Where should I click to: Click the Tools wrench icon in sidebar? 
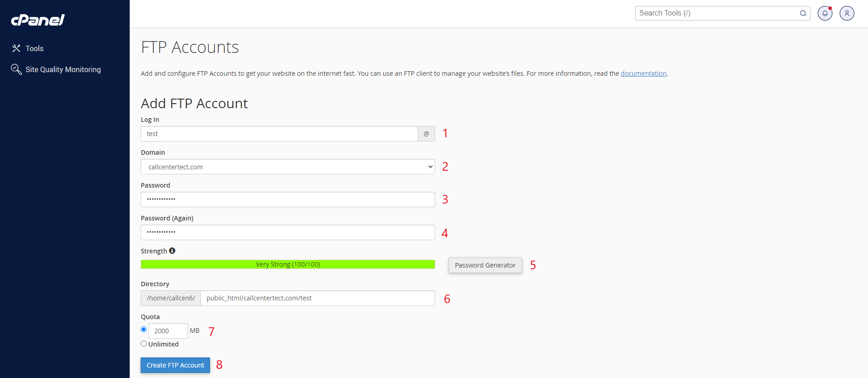[16, 48]
